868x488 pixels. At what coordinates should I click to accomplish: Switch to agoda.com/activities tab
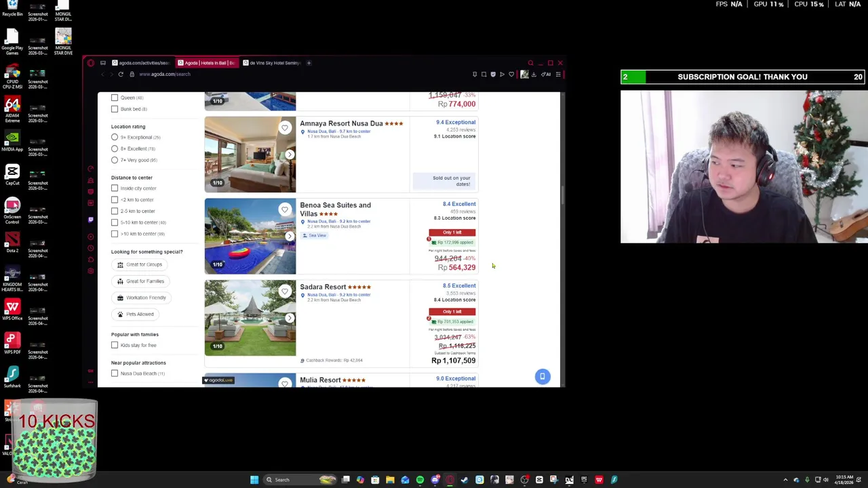coord(140,63)
